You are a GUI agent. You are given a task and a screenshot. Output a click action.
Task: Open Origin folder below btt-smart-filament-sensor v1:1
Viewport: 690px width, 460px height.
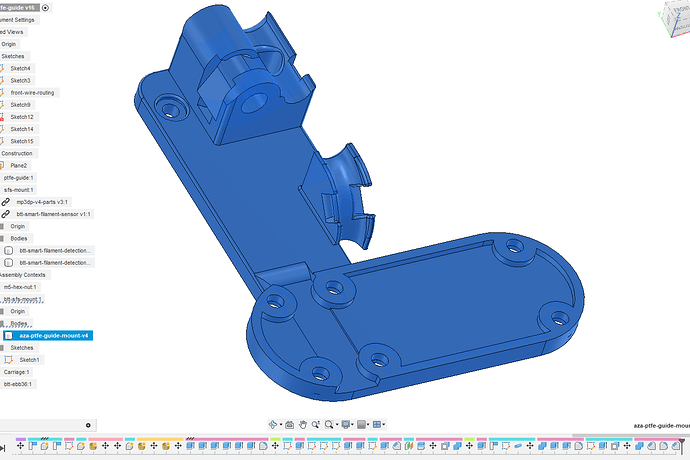click(x=18, y=226)
